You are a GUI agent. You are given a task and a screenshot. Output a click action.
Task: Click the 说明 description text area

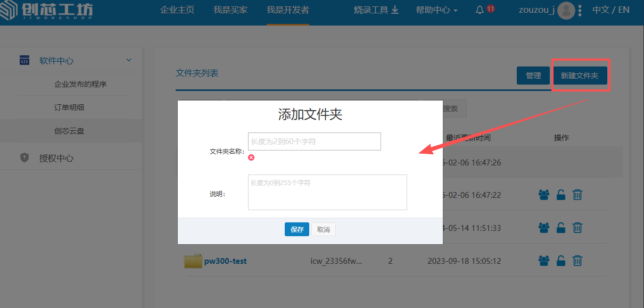[x=327, y=192]
